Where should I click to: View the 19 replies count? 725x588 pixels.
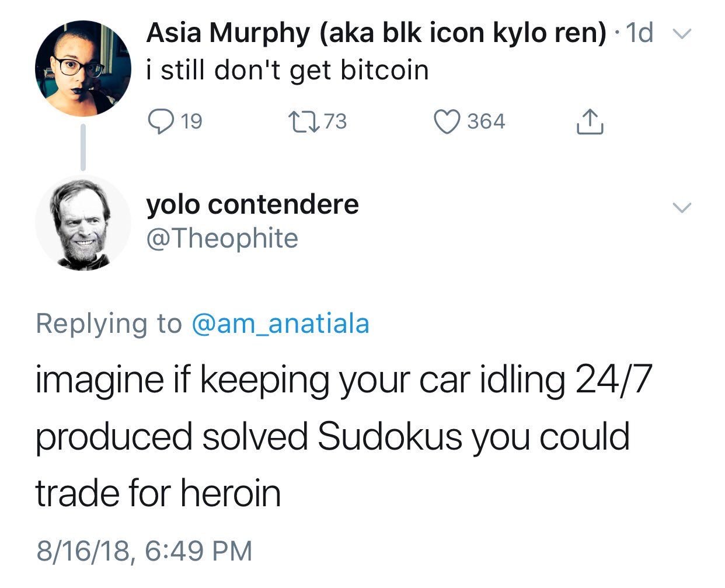191,121
